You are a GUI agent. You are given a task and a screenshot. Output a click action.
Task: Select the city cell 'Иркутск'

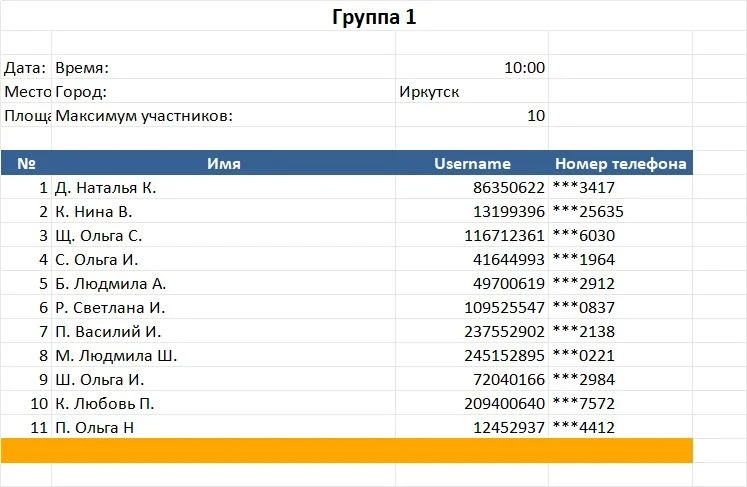point(472,91)
